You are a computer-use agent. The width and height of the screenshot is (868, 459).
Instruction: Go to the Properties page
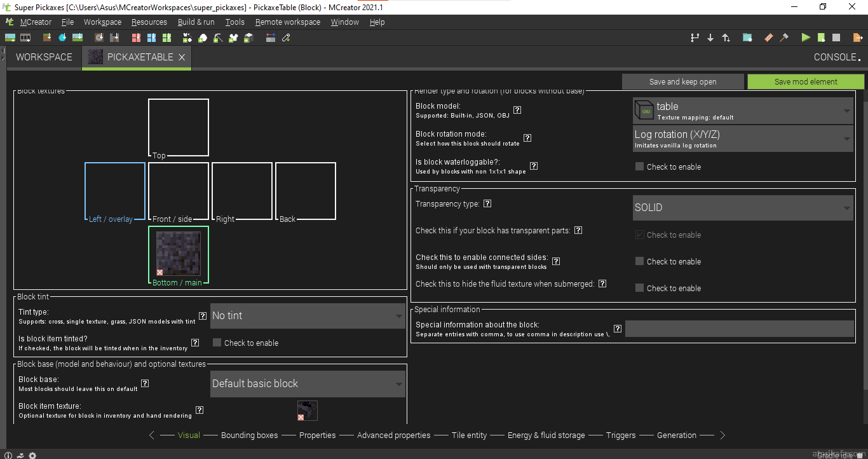(317, 435)
